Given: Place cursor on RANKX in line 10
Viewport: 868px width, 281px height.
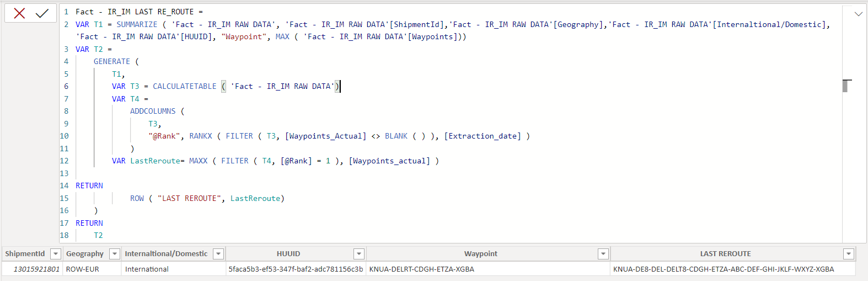Looking at the screenshot, I should tap(201, 136).
